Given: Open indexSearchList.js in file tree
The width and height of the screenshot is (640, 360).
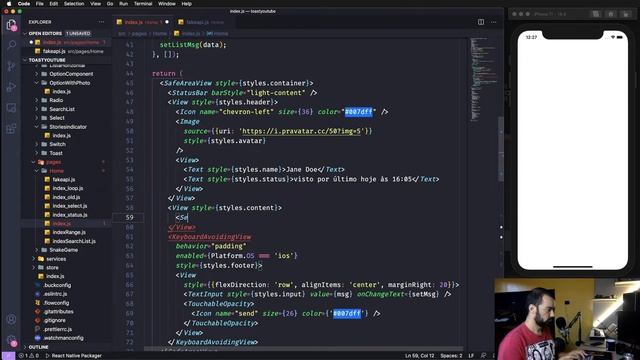Looking at the screenshot, I should tap(74, 241).
